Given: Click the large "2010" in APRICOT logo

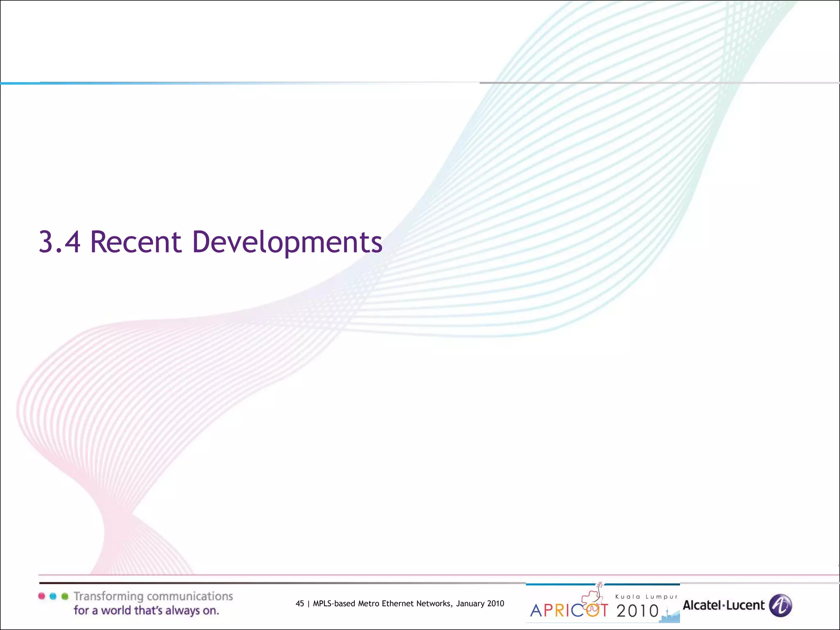Looking at the screenshot, I should point(637,611).
